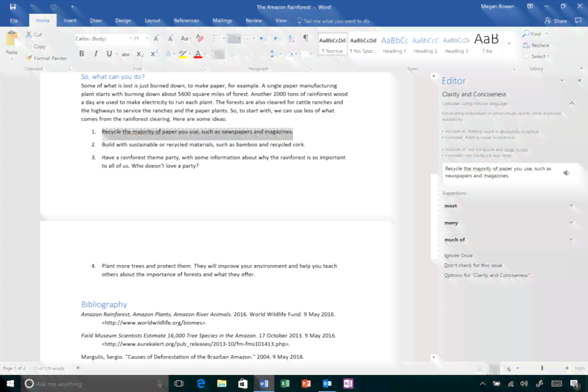The image size is (588, 392).
Task: Toggle Italic formatting
Action: tap(95, 54)
